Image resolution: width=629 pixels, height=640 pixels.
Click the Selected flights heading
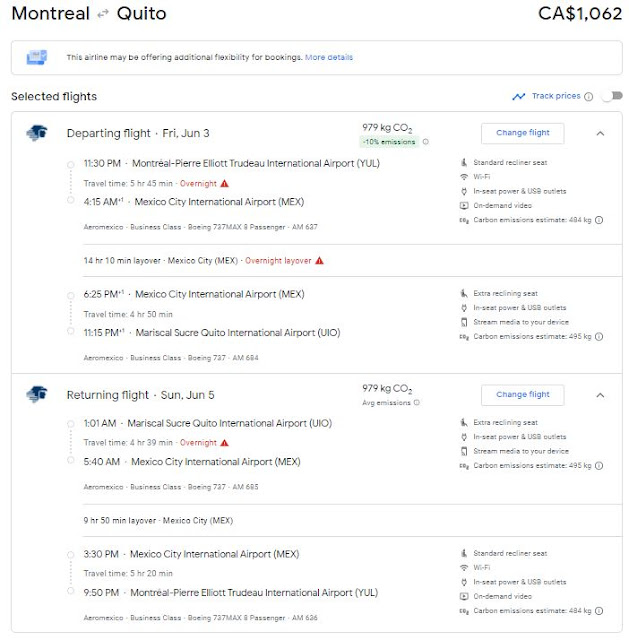54,96
